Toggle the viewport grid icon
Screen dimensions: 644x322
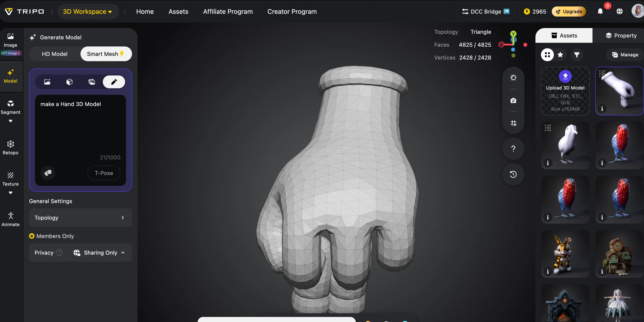(x=513, y=123)
